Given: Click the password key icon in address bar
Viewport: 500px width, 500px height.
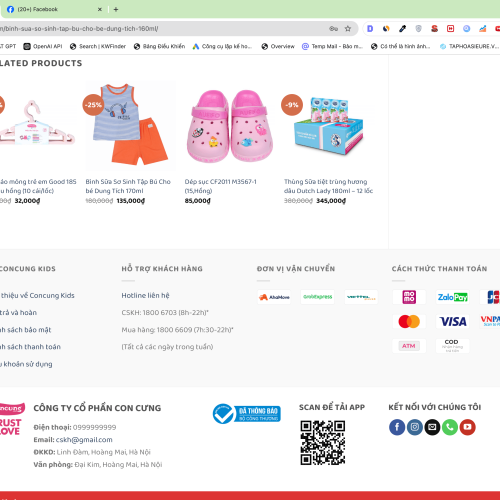Looking at the screenshot, I should [x=334, y=29].
